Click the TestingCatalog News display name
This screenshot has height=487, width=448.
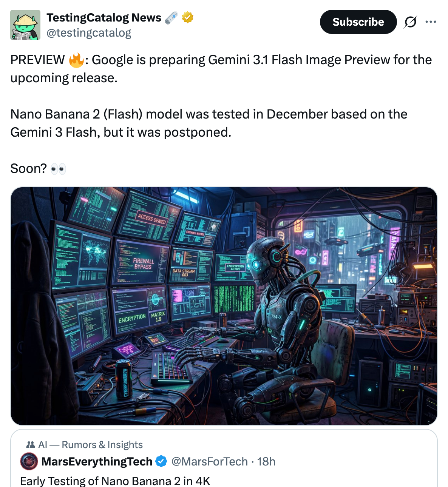point(104,17)
